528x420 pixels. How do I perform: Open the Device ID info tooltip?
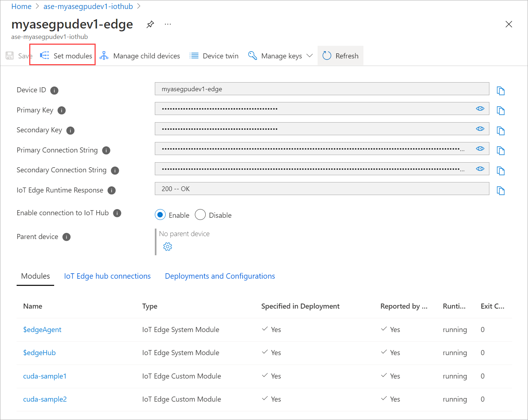(x=54, y=90)
